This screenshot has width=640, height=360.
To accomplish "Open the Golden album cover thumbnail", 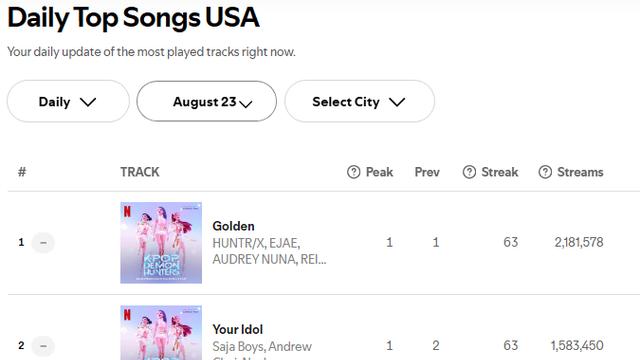I will 161,242.
